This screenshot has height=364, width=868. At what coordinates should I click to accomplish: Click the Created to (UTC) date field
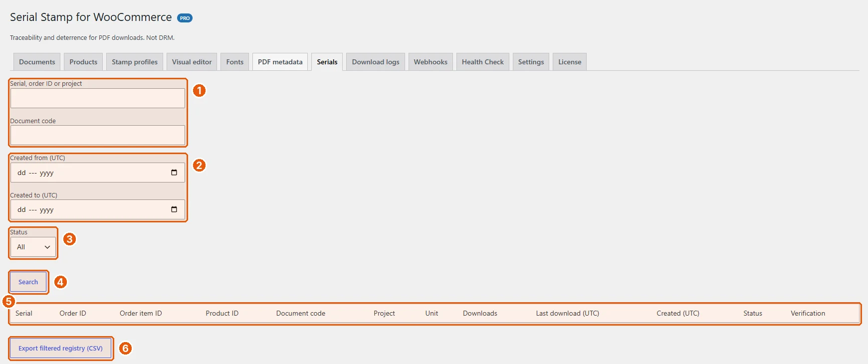(98, 209)
